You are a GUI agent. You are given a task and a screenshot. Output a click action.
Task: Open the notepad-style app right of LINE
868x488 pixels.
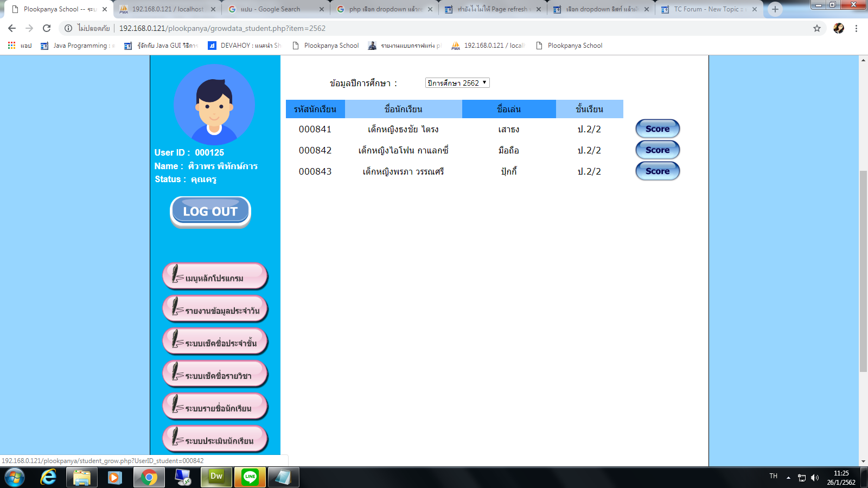click(283, 477)
